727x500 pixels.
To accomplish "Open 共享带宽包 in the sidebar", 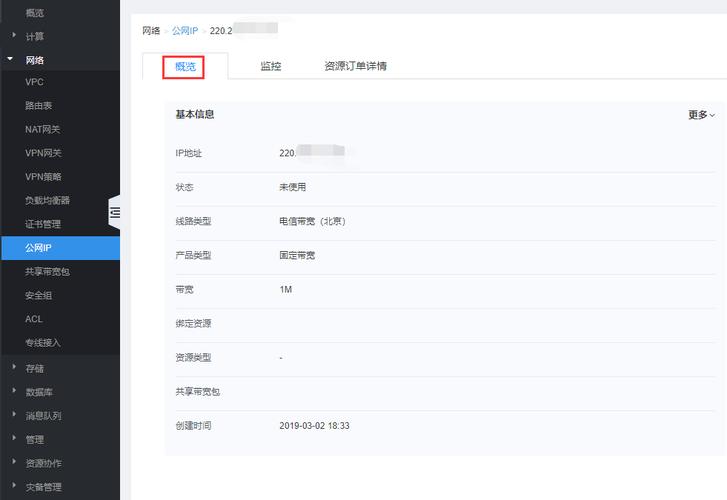I will pos(47,272).
